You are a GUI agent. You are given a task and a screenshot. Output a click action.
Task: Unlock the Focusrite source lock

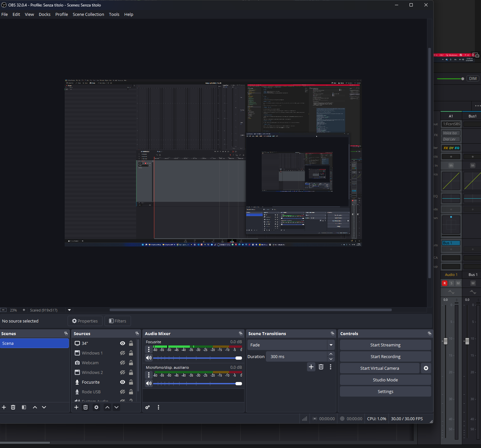(x=131, y=382)
